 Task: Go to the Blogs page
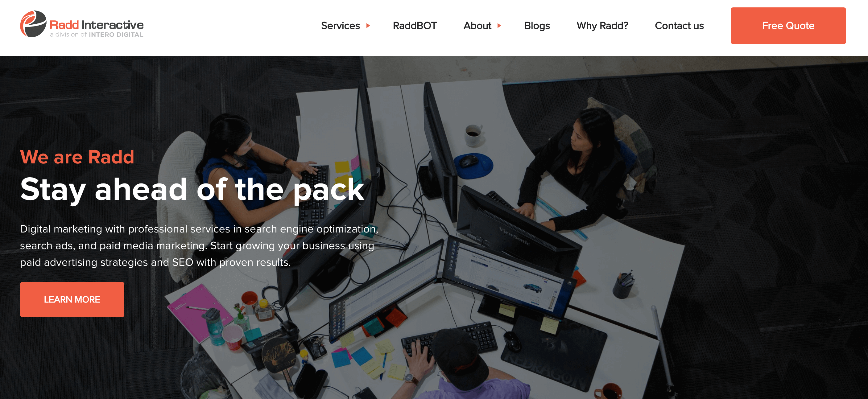[537, 26]
